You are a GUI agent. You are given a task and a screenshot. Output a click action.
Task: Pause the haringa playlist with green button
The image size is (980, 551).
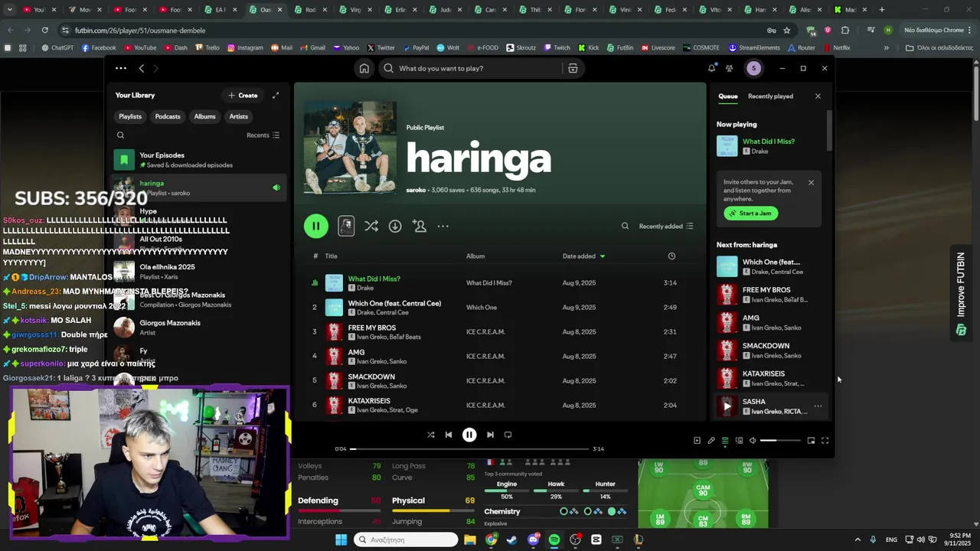316,226
